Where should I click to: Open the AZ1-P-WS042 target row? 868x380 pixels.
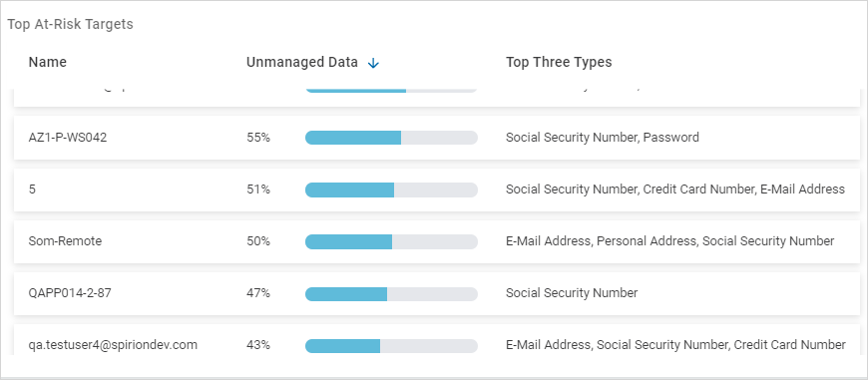[437, 138]
